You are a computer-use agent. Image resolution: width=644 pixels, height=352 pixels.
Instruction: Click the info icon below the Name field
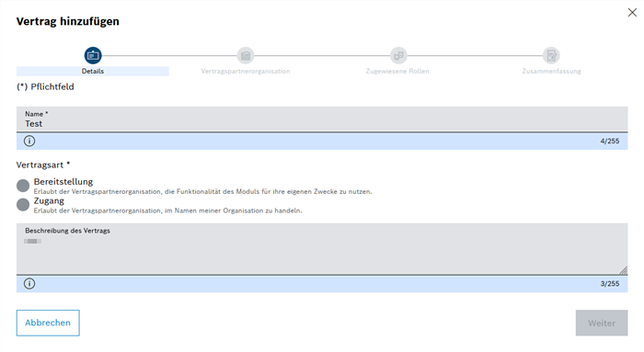[x=29, y=142]
